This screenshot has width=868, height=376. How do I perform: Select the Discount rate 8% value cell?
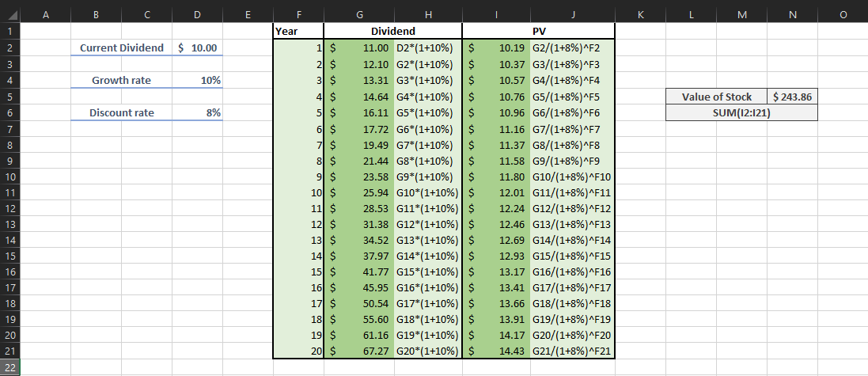pos(197,112)
